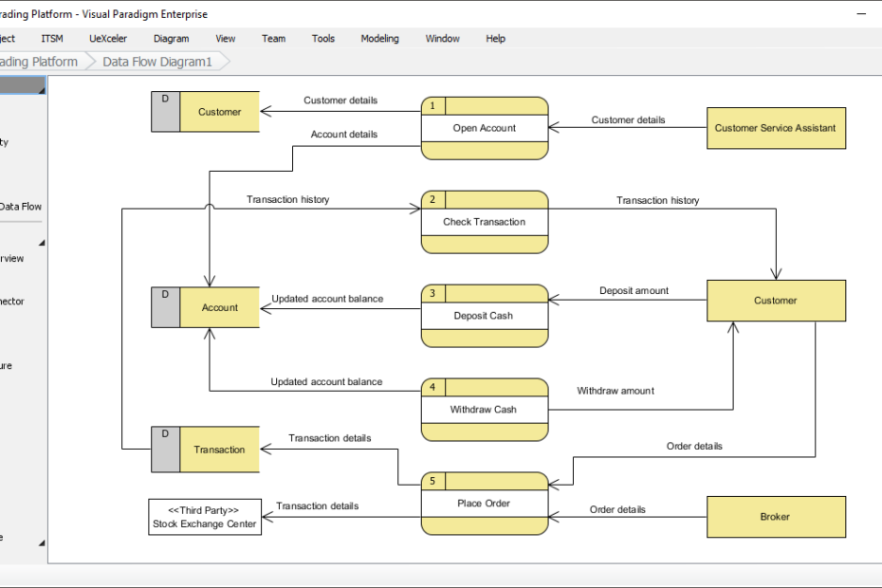This screenshot has height=588, width=882.
Task: Select the Data Flow tool in palette
Action: coord(19,206)
